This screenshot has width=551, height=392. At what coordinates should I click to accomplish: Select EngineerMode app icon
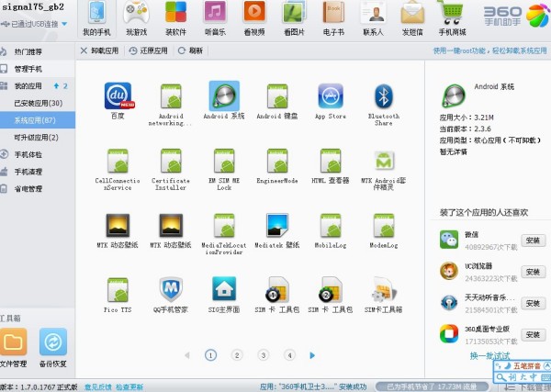click(x=277, y=161)
